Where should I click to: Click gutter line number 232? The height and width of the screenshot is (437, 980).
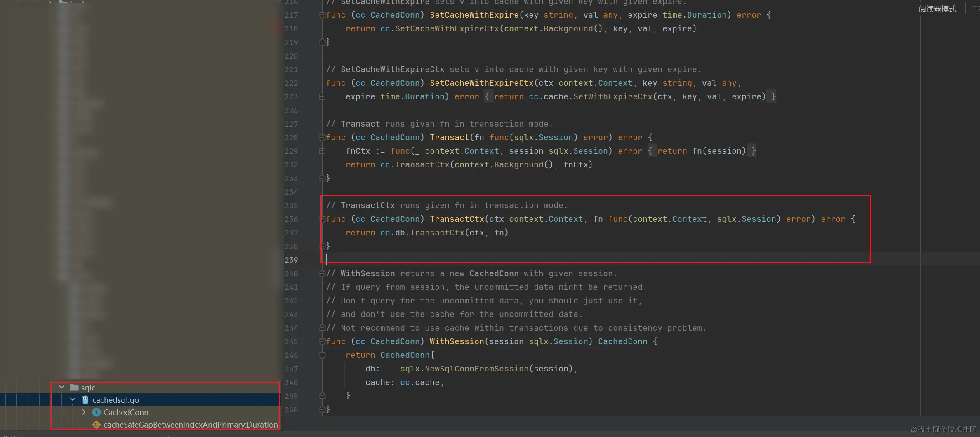[291, 164]
